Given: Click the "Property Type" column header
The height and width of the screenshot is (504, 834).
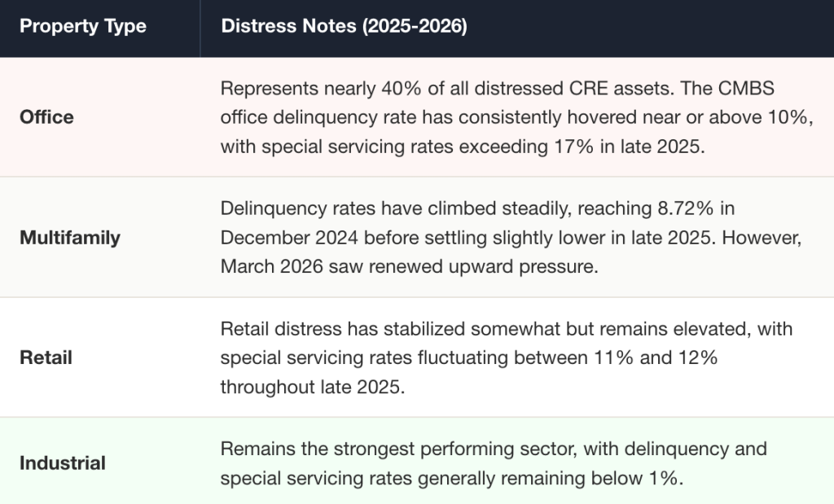Looking at the screenshot, I should point(83,26).
